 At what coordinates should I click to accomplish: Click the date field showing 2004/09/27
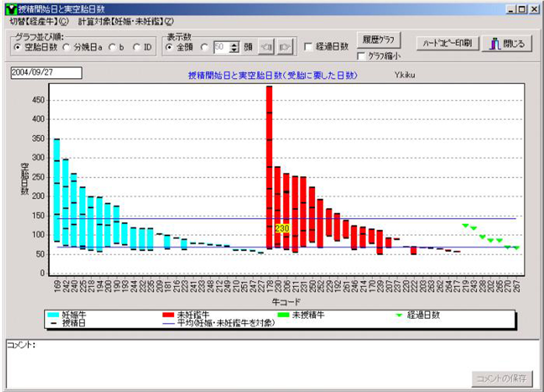tap(46, 73)
